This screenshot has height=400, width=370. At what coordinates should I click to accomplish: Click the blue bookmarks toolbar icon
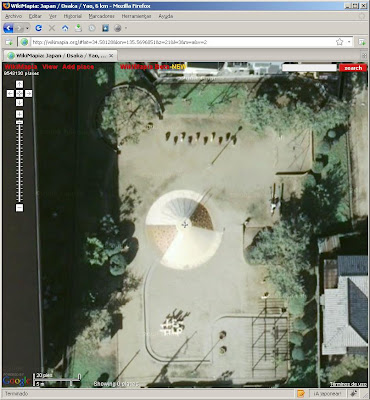[x=105, y=28]
